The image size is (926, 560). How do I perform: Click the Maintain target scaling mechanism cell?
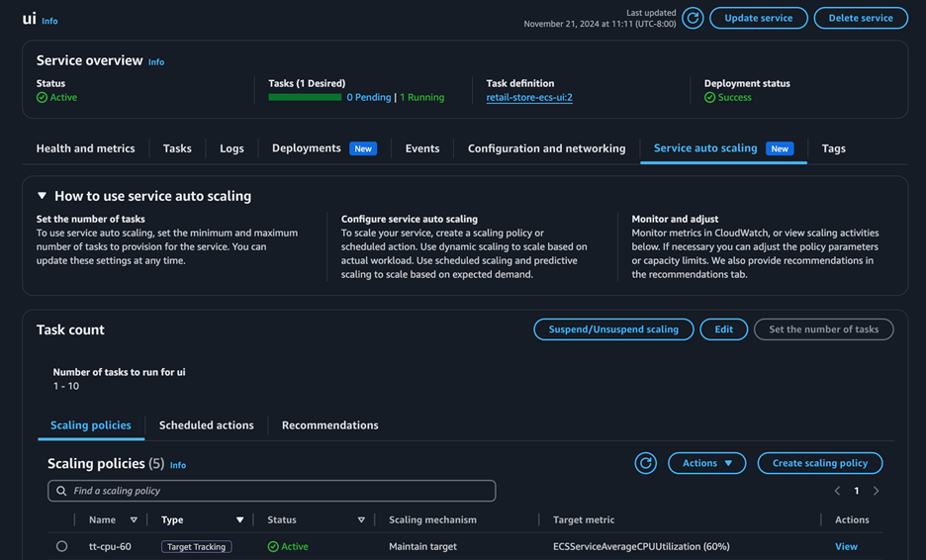pyautogui.click(x=422, y=546)
